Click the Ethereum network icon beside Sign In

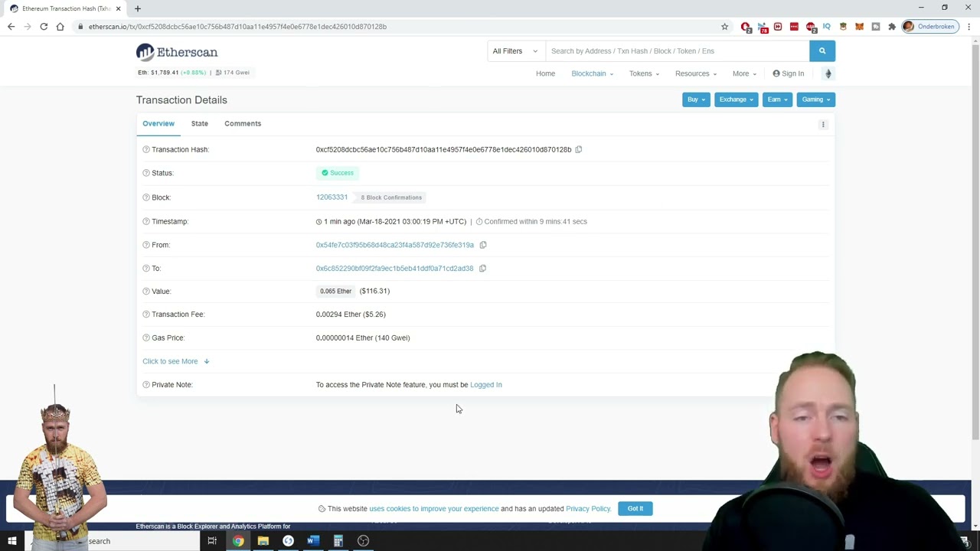(x=828, y=73)
